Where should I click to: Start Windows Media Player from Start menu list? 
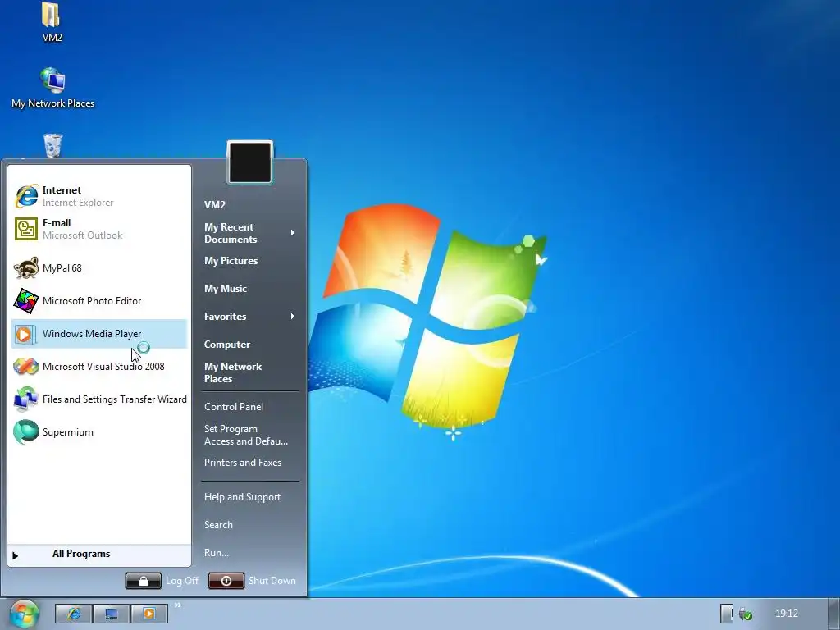[x=99, y=334]
